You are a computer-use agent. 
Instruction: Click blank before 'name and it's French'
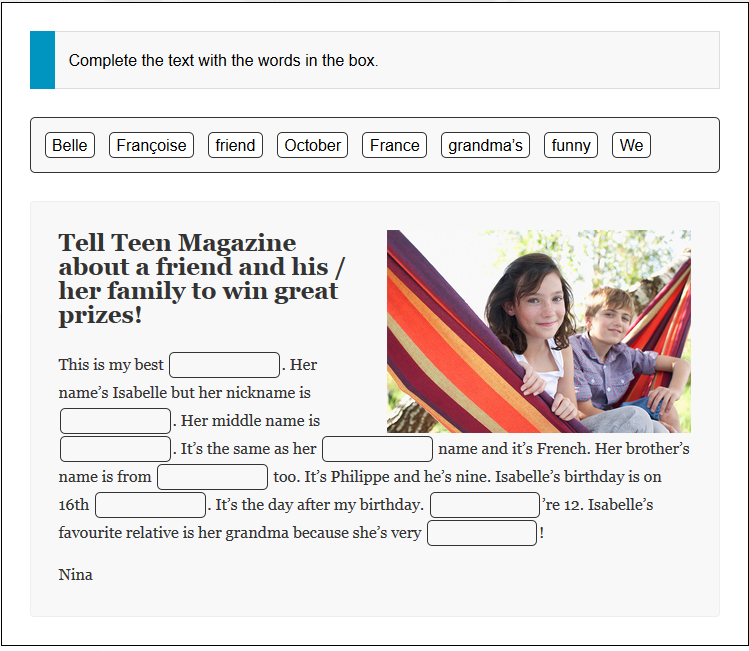(x=377, y=449)
